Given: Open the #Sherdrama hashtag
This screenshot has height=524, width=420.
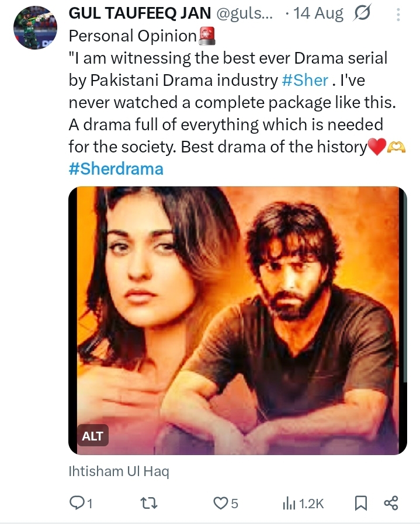Looking at the screenshot, I should [116, 169].
